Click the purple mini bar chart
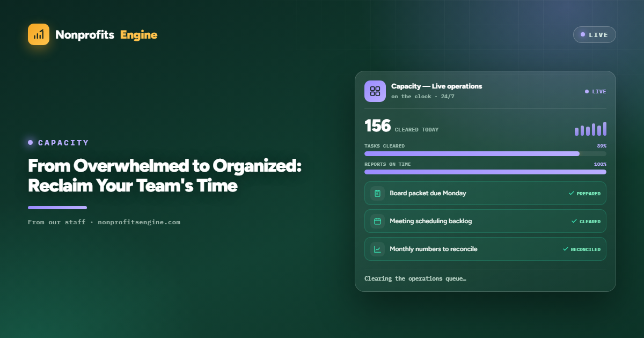The width and height of the screenshot is (644, 338). 590,129
